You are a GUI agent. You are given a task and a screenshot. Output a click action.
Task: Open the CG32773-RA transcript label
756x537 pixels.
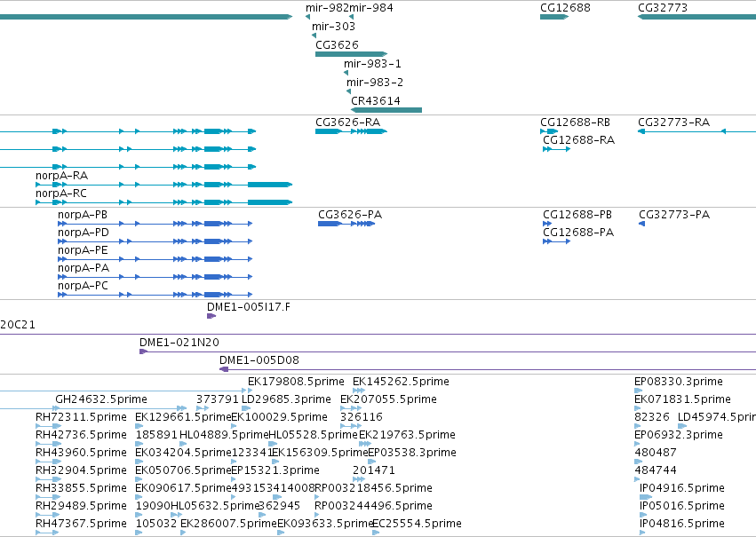(x=673, y=122)
